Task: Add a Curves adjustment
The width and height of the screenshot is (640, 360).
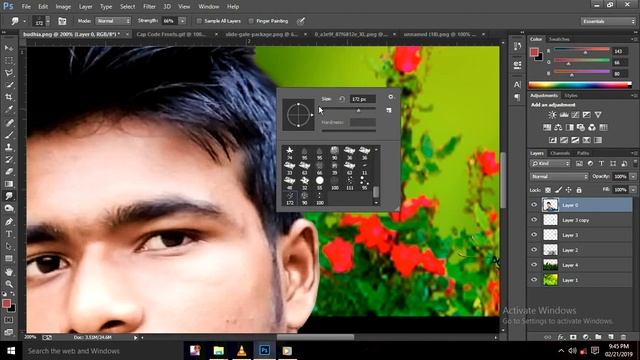Action: click(x=575, y=115)
